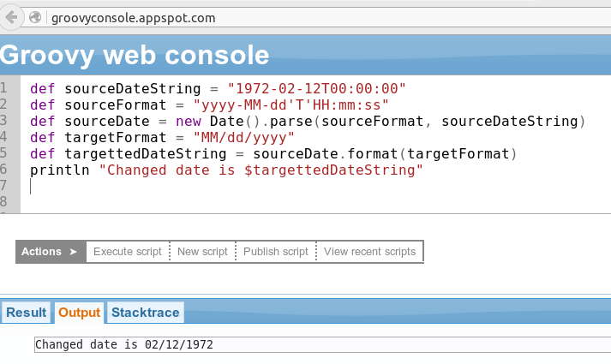Switch to the Result tab

point(27,313)
